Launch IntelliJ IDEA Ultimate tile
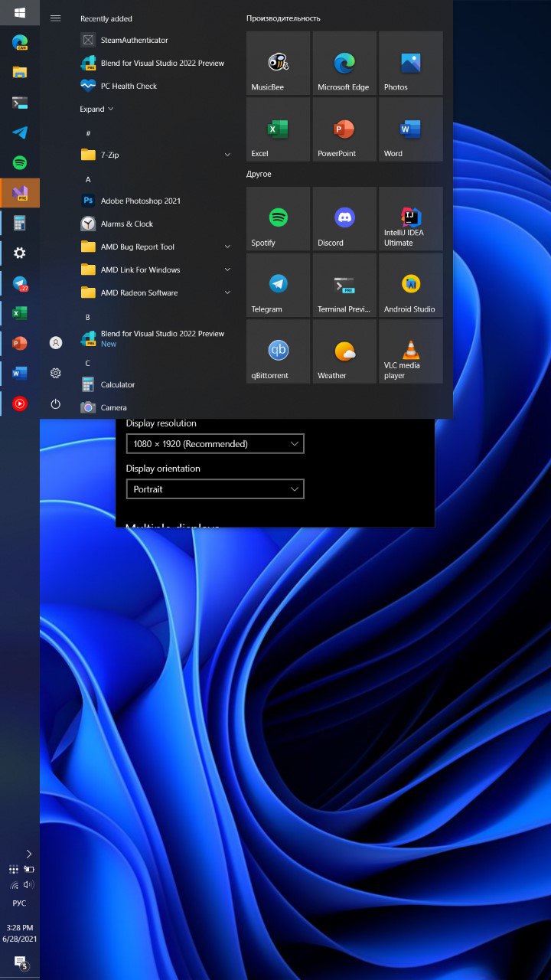Image resolution: width=551 pixels, height=980 pixels. (x=411, y=219)
